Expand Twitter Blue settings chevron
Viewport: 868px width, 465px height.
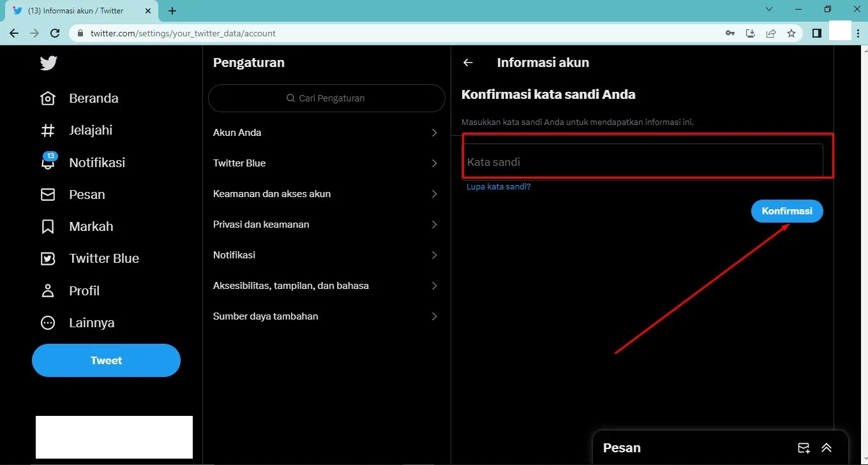coord(435,163)
